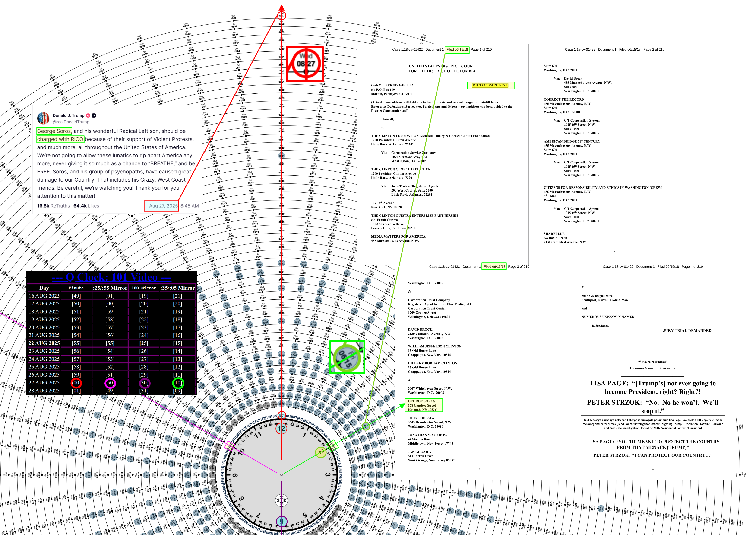Screen dimensions: 756x535
Task: Select the '8:45 AM' post time
Action: click(189, 206)
